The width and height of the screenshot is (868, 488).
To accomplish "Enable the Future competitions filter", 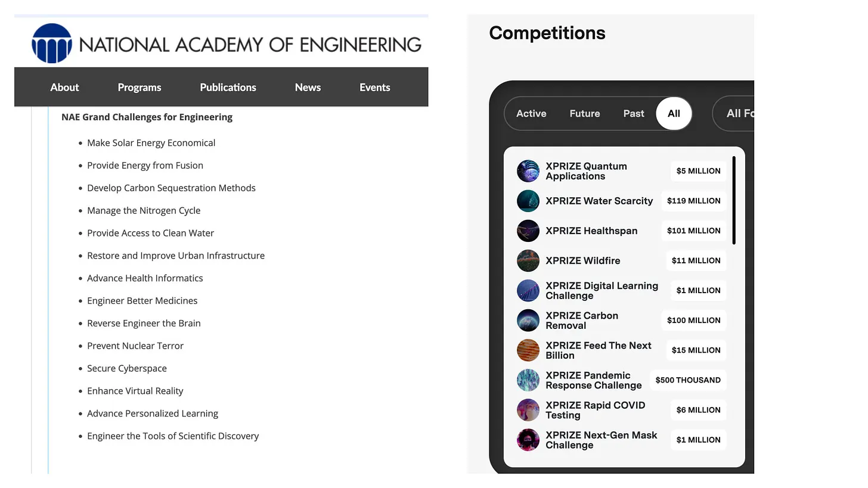I will [584, 113].
